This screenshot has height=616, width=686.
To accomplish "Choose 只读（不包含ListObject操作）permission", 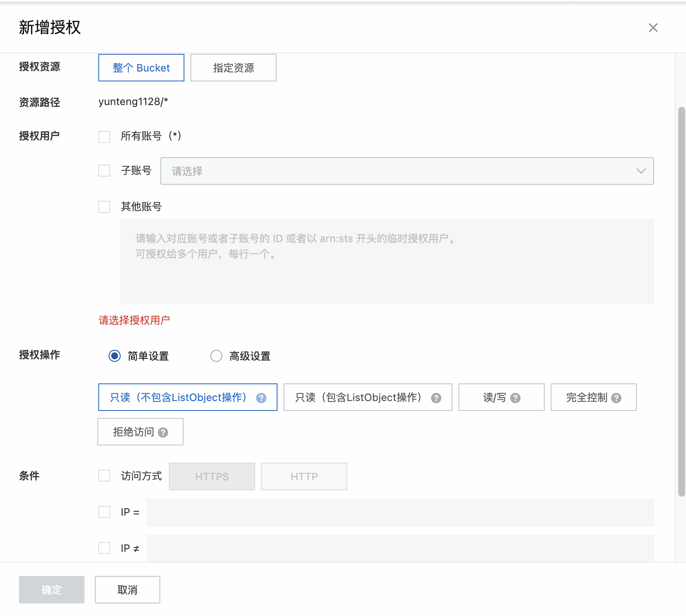I will click(x=188, y=397).
